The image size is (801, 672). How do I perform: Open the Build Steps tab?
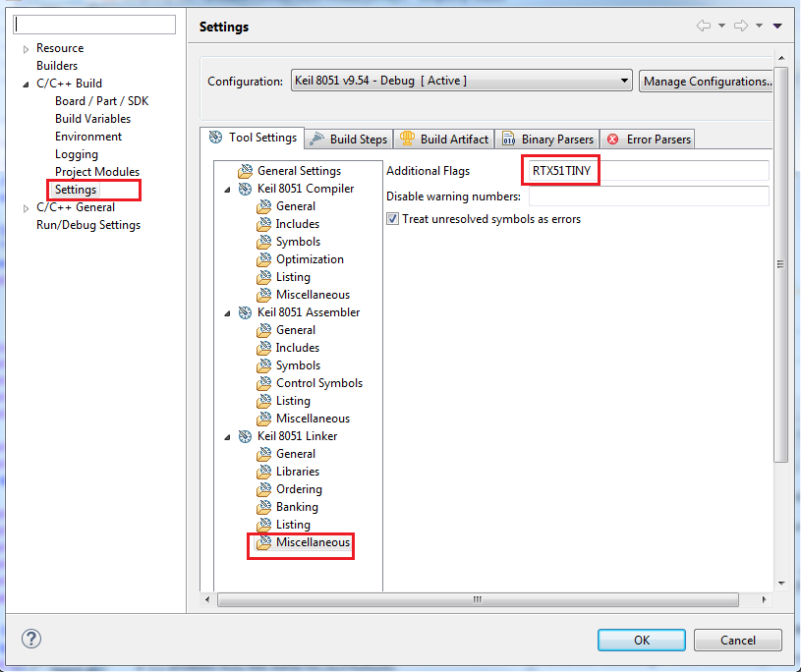coord(348,139)
